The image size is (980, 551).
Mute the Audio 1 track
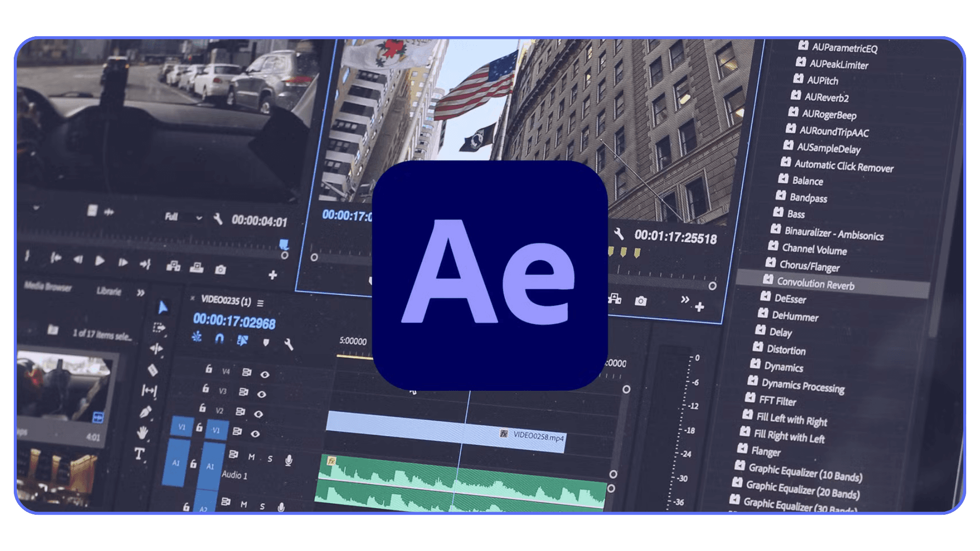point(251,458)
